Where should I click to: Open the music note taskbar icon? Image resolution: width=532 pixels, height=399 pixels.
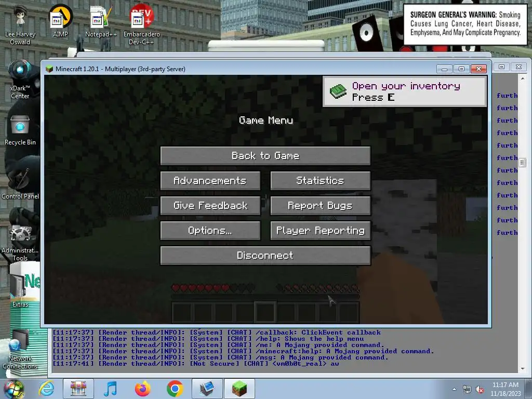click(x=110, y=389)
